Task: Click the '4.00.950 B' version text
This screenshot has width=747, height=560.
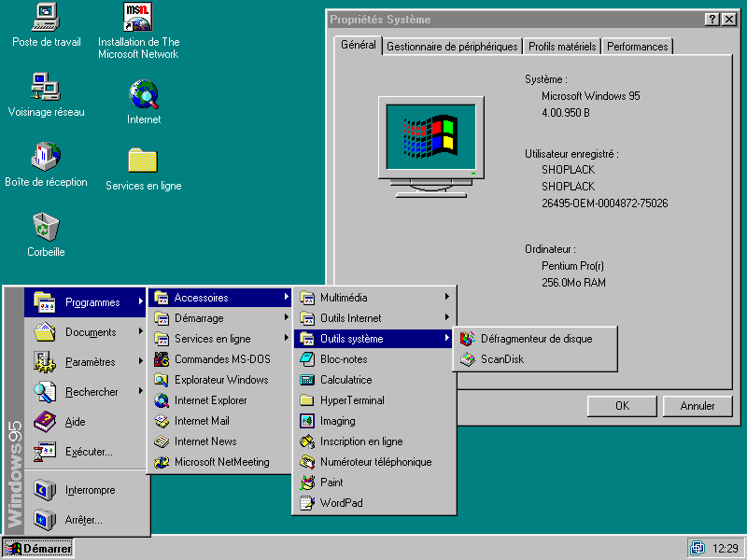Action: 566,113
